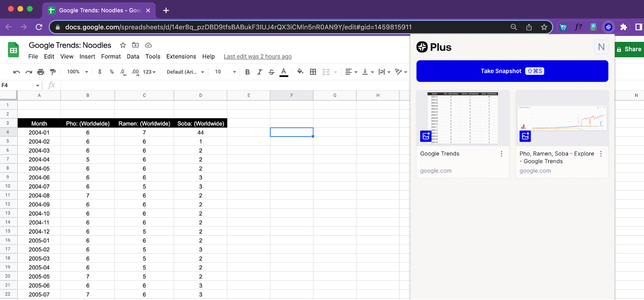Toggle strikethrough formatting
Screen dimensions: 644x300
(x=272, y=72)
